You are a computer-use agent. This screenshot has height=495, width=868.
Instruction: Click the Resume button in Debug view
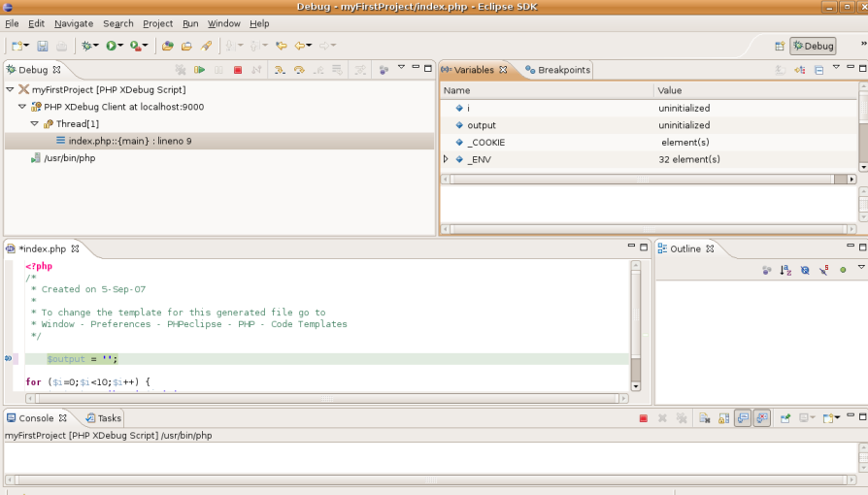tap(199, 70)
